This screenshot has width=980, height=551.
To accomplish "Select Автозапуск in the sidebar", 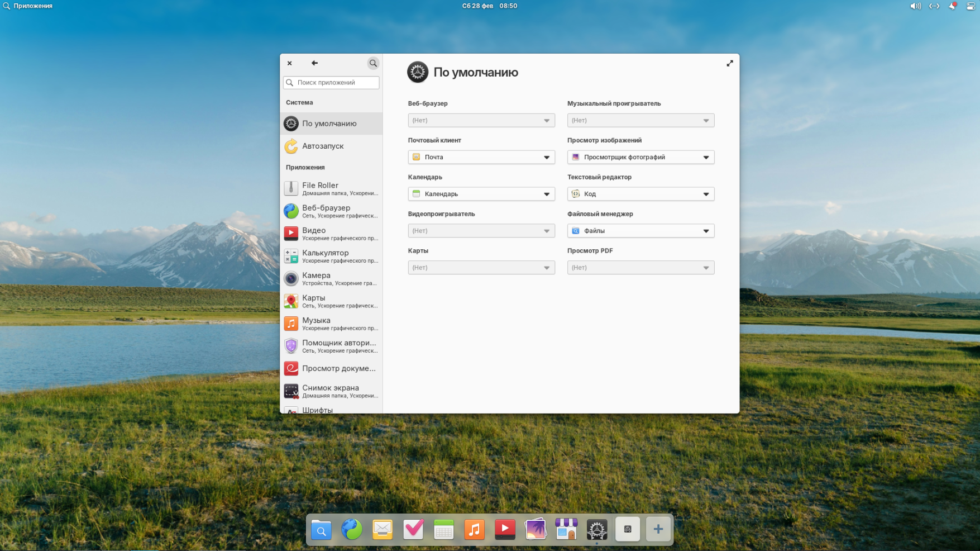I will (x=331, y=146).
